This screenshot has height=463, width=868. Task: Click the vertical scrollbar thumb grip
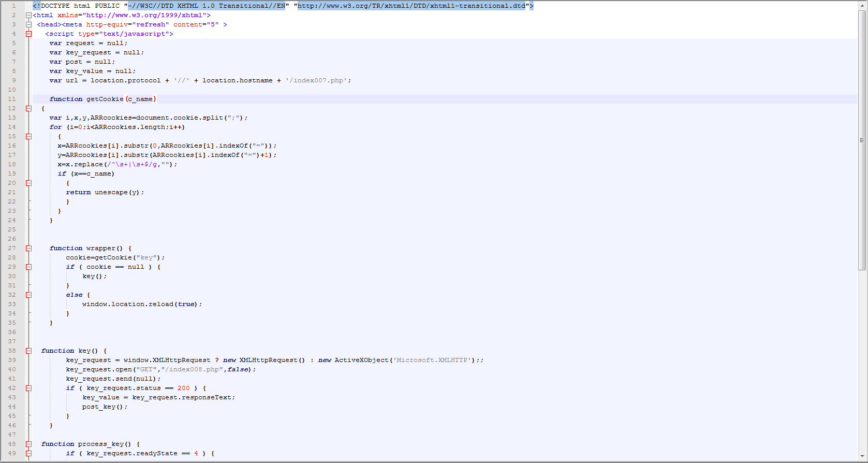pyautogui.click(x=862, y=140)
